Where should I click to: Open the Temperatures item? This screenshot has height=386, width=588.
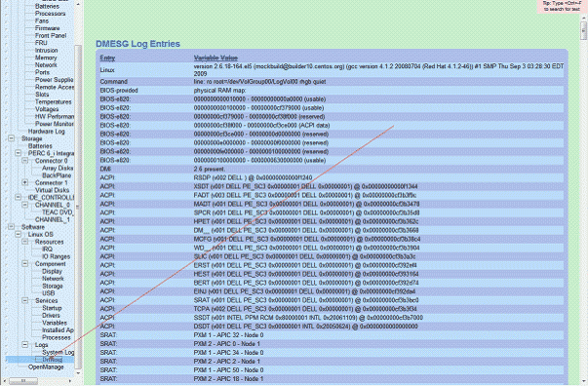pyautogui.click(x=54, y=101)
